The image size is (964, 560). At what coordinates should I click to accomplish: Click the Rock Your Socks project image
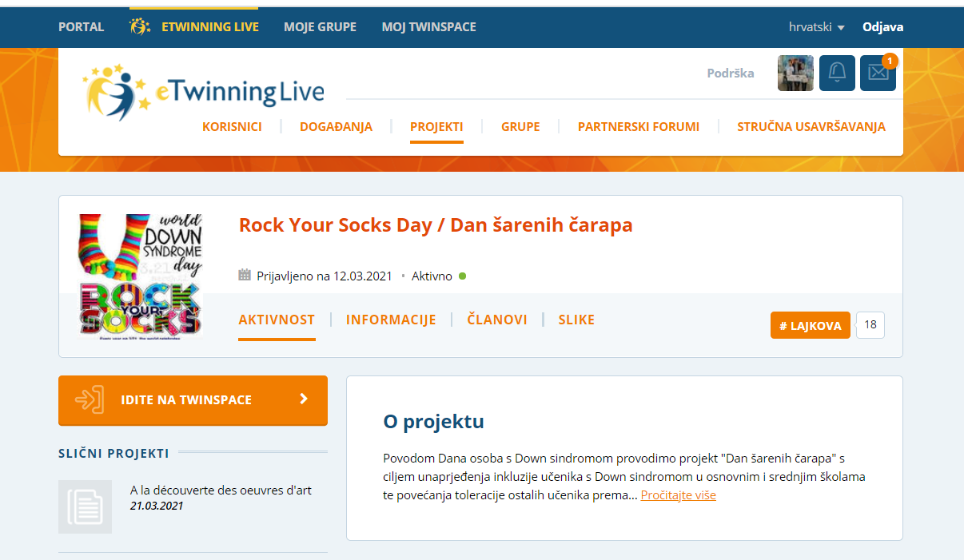tap(141, 276)
